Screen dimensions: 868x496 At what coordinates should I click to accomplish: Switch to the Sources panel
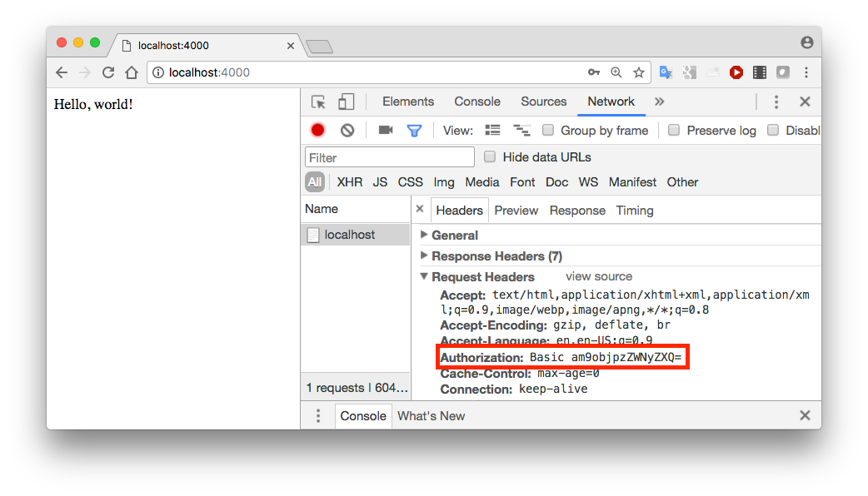(x=543, y=101)
